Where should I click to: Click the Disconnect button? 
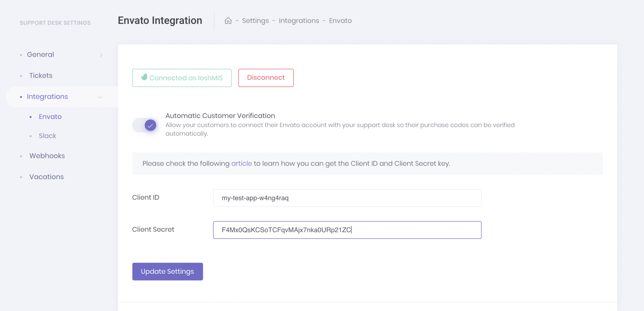tap(266, 78)
